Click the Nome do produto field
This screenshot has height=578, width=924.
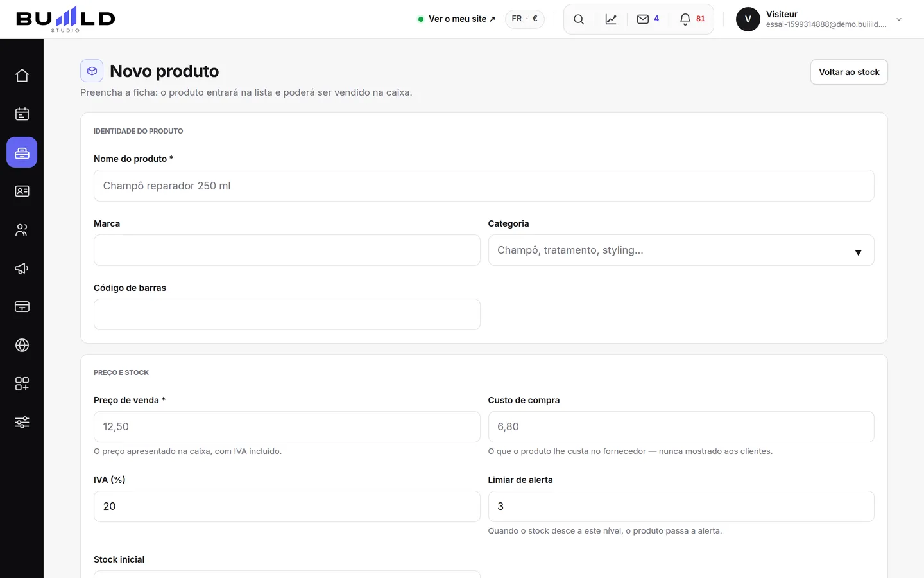[484, 186]
